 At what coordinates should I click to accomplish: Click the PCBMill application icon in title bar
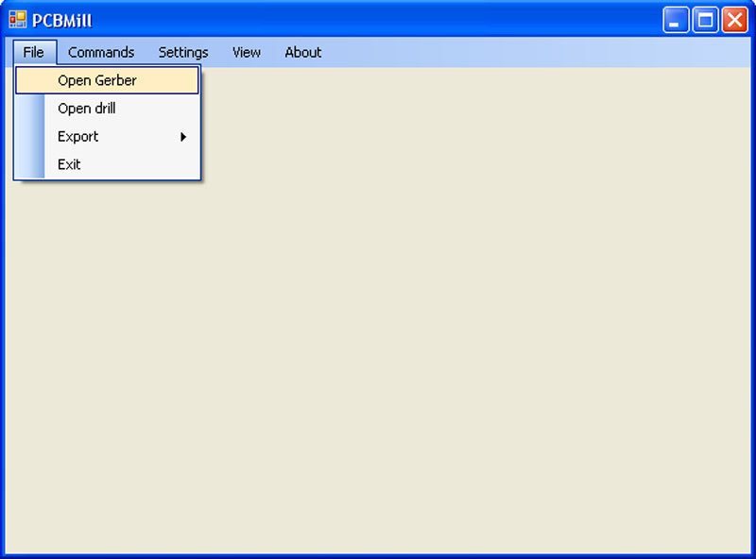tap(18, 20)
